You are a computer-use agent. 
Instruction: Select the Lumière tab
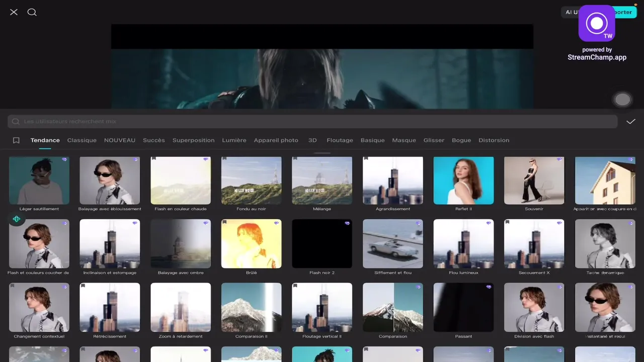234,140
